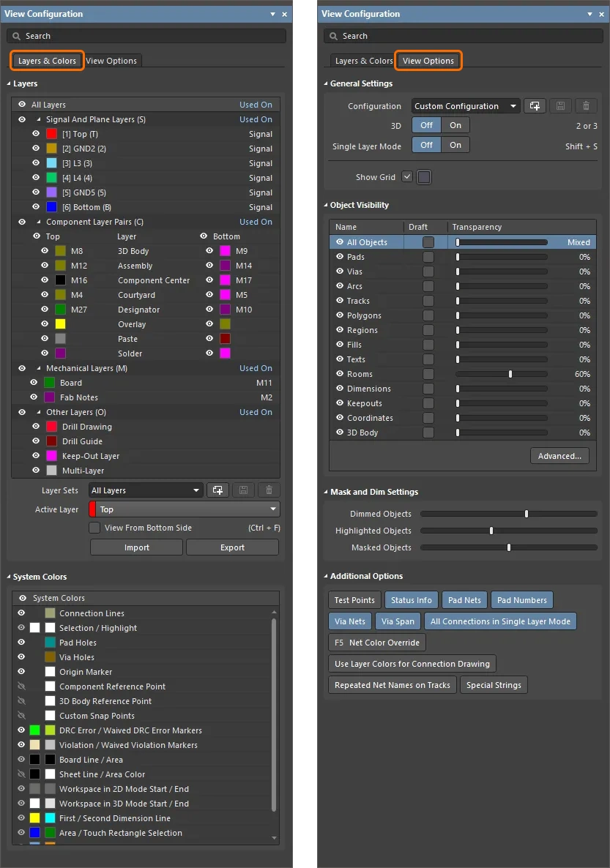The width and height of the screenshot is (610, 868).
Task: Toggle hidden eye icon for Sheet Line / Area Color
Action: (22, 774)
